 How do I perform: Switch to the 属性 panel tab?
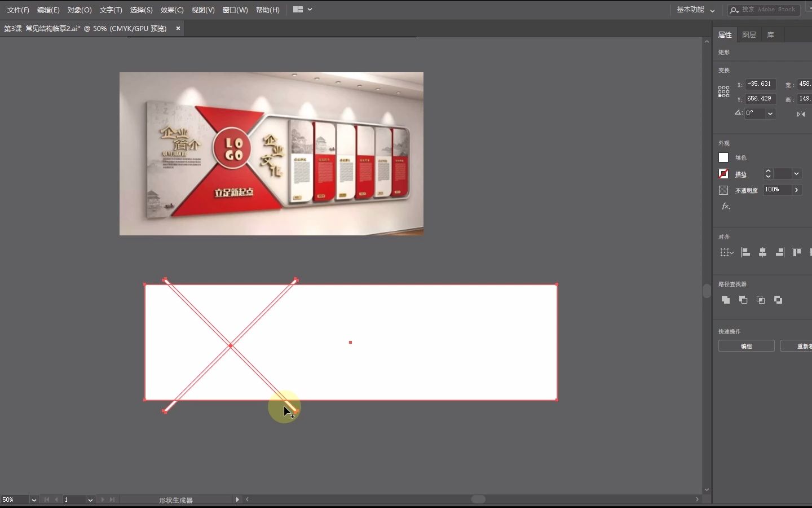click(725, 35)
